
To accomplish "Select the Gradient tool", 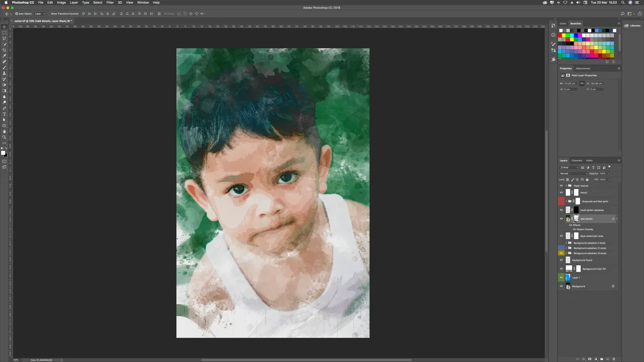I will click(5, 90).
